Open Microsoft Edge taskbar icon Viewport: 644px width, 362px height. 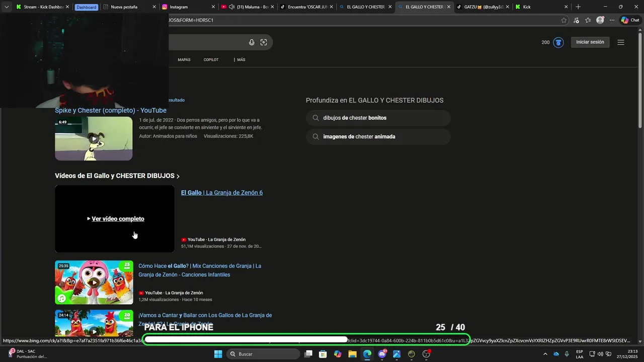pos(367,354)
